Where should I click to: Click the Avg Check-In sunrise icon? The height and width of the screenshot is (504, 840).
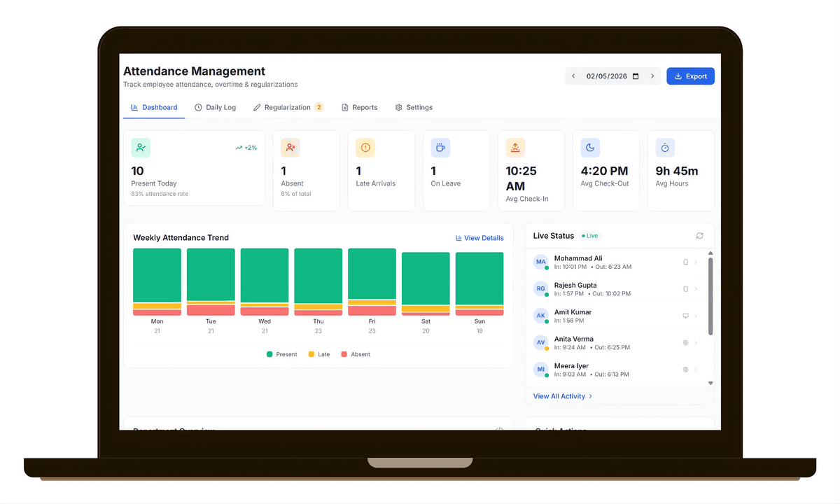click(514, 148)
